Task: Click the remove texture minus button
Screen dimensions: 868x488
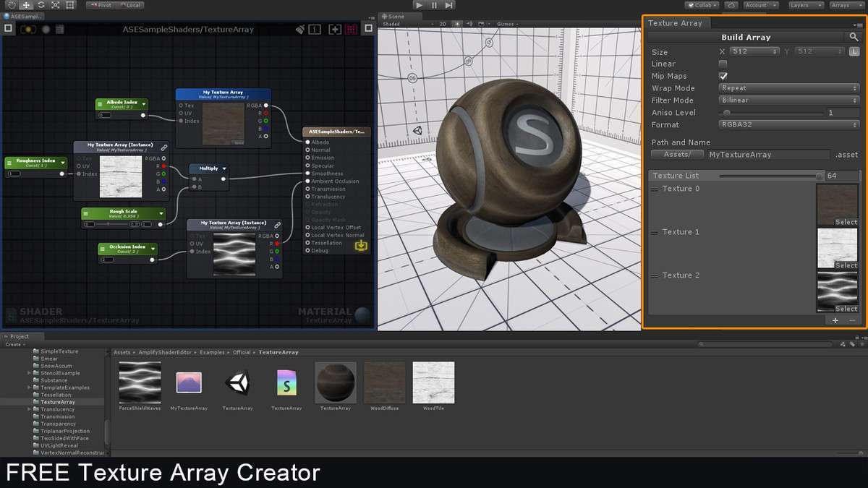Action: [852, 320]
